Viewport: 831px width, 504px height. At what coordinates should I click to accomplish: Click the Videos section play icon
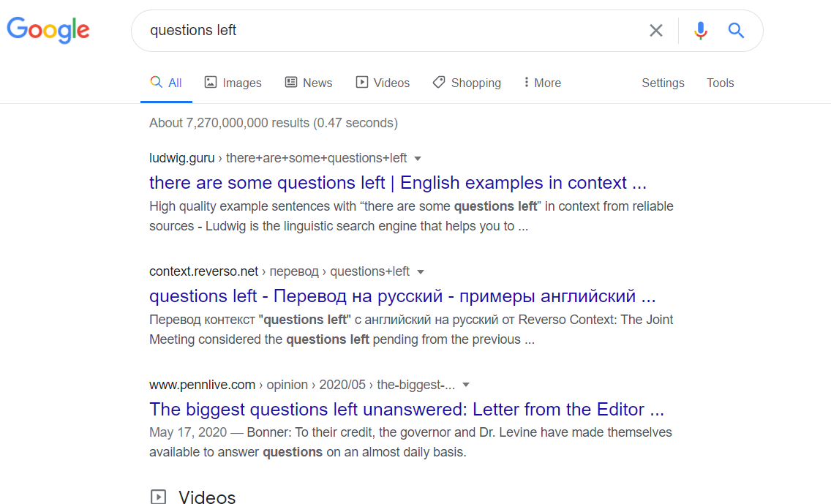click(x=158, y=497)
